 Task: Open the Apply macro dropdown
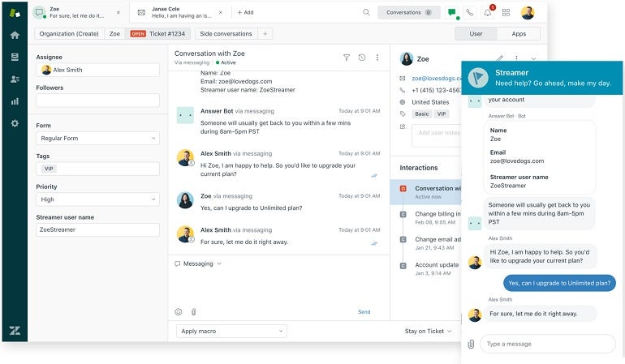click(231, 331)
